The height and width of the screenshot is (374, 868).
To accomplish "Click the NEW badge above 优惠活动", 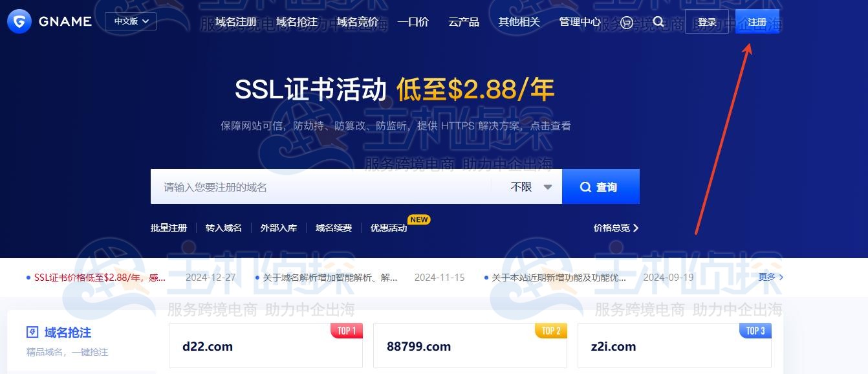I will 419,219.
